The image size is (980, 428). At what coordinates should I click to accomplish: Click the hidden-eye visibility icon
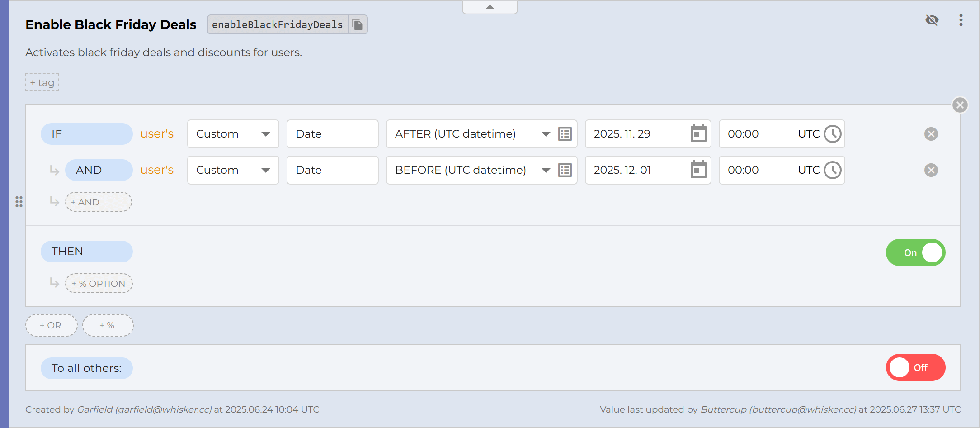(x=932, y=20)
